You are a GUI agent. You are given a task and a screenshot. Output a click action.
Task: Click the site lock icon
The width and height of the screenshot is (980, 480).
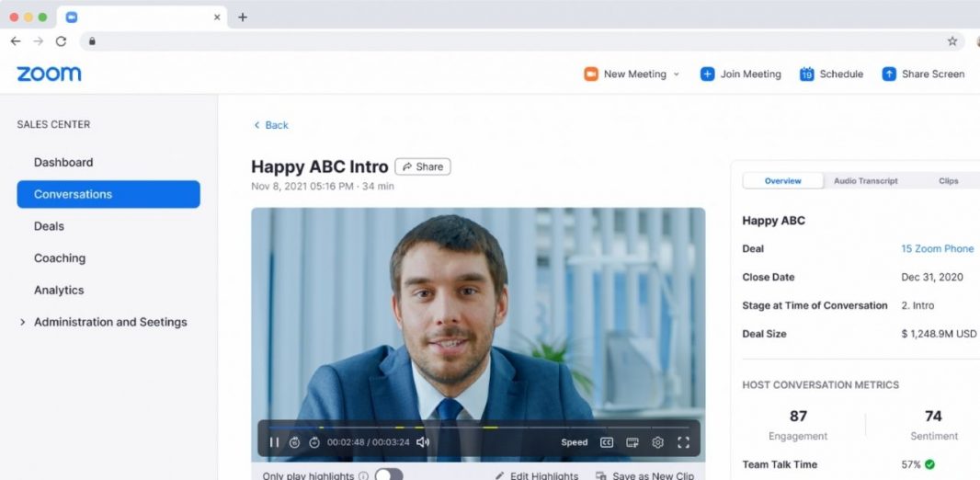point(92,41)
